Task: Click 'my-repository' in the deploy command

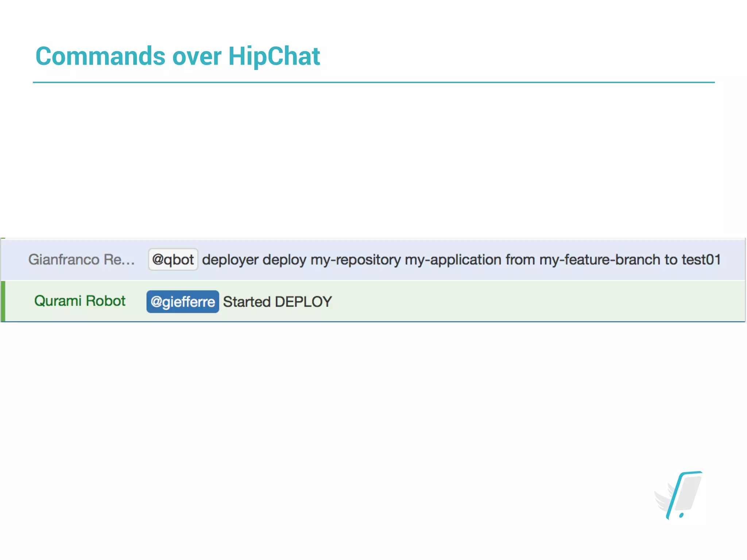Action: (x=355, y=260)
